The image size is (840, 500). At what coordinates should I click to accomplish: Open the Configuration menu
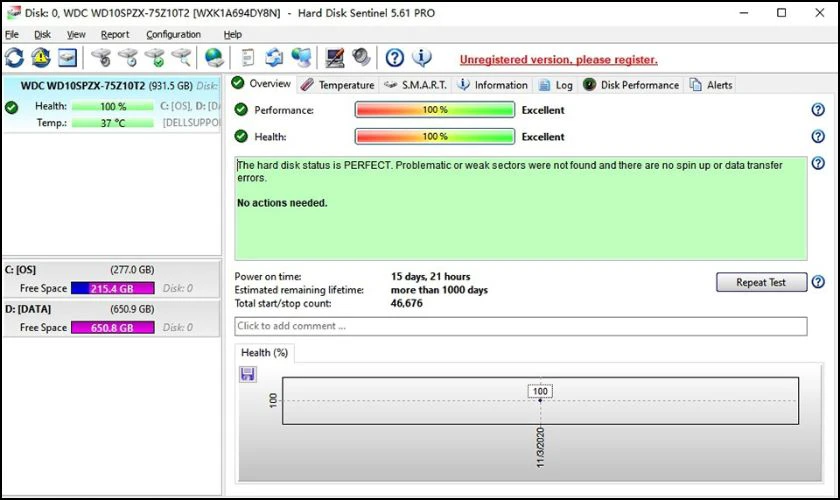coord(174,34)
